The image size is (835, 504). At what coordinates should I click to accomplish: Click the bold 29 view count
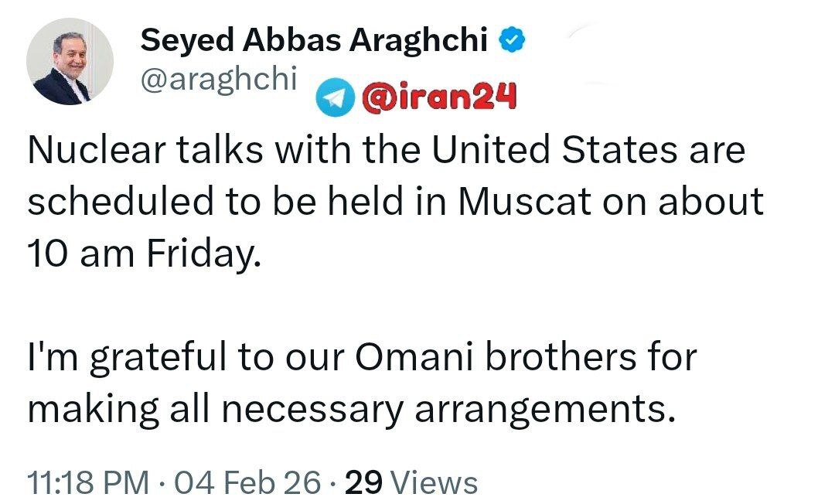click(363, 483)
